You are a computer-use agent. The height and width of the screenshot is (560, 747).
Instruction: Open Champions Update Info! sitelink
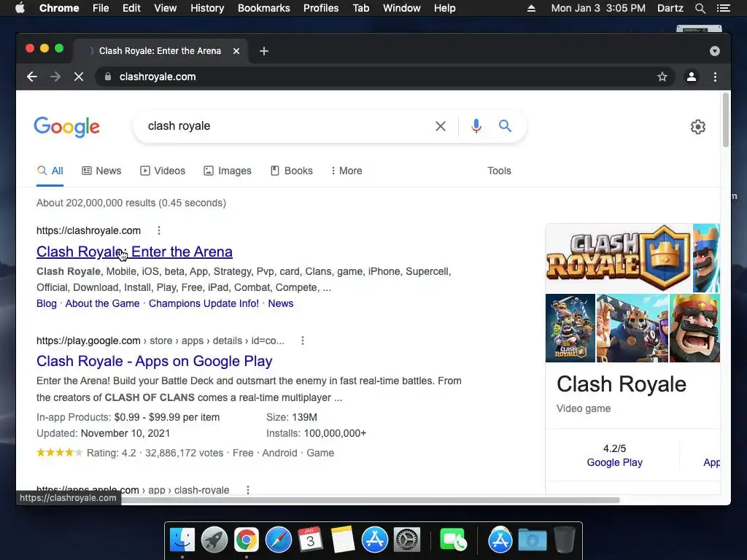pyautogui.click(x=204, y=304)
